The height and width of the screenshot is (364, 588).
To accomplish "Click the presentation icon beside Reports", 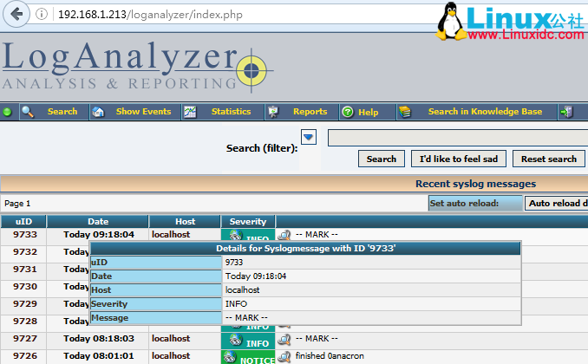I will (x=273, y=112).
